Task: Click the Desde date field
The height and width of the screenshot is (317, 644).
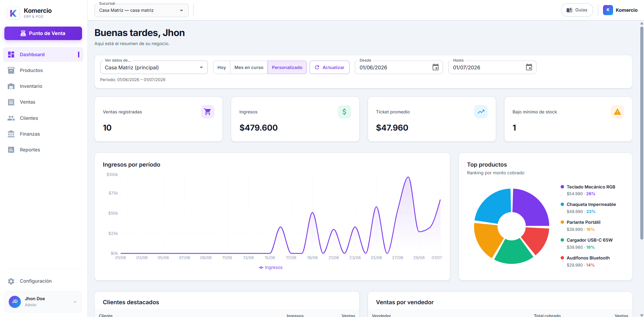Action: click(399, 67)
